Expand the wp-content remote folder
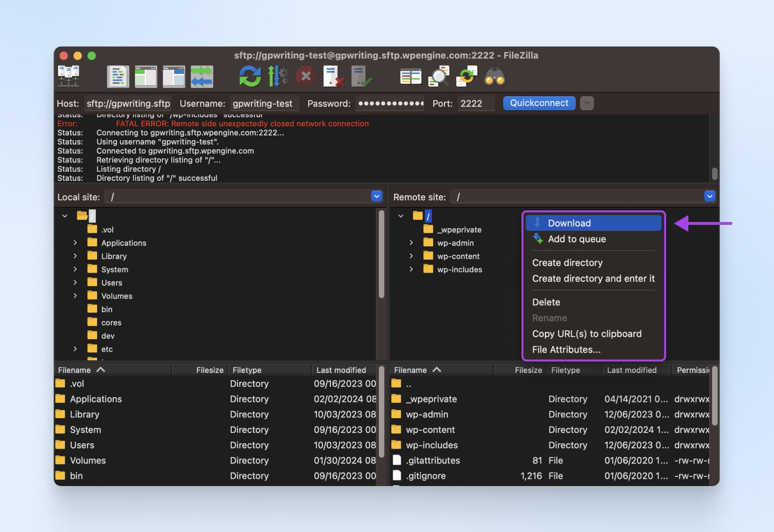 412,256
